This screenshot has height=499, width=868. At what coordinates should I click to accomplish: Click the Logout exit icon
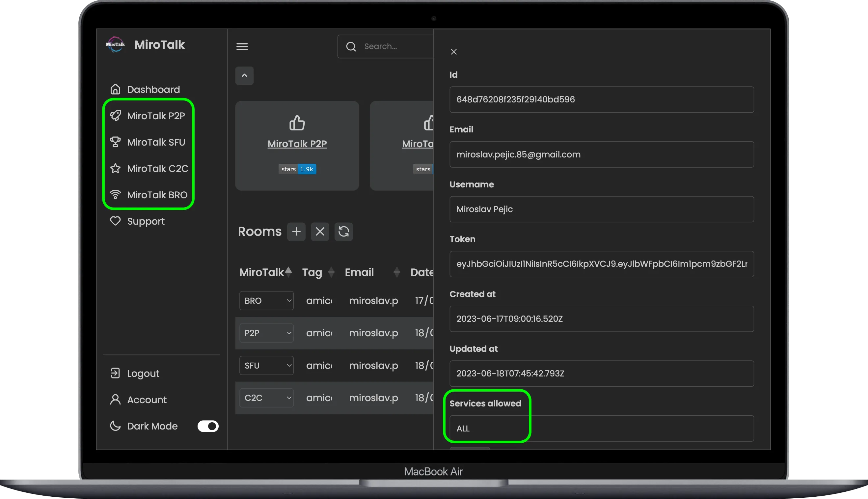tap(116, 373)
